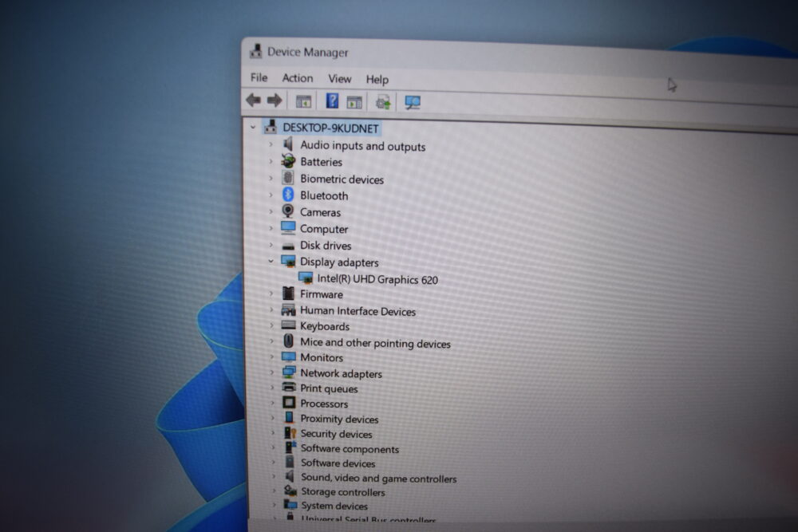Click the Audio inputs and outputs speaker icon
The width and height of the screenshot is (798, 532).
point(289,144)
